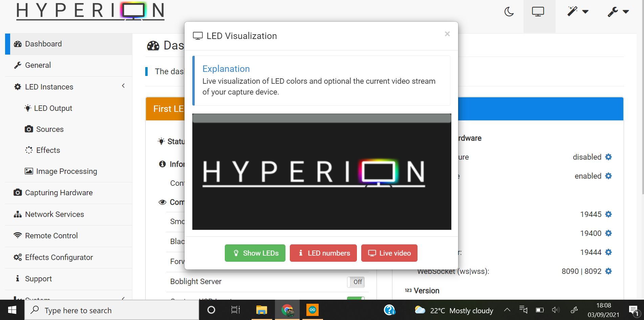
Task: Collapse the LED Instances menu
Action: (123, 86)
